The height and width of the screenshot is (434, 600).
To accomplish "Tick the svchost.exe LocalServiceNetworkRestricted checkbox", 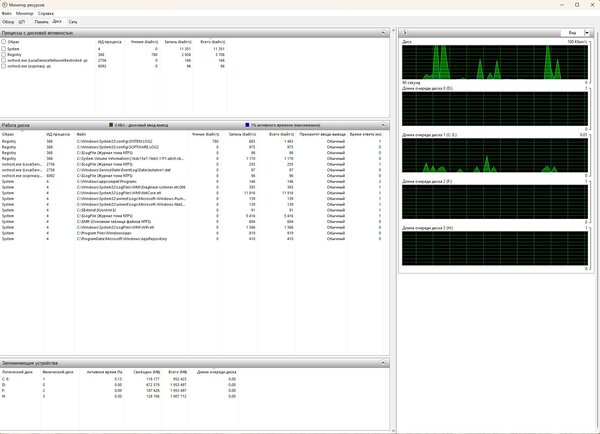I will [x=3, y=60].
